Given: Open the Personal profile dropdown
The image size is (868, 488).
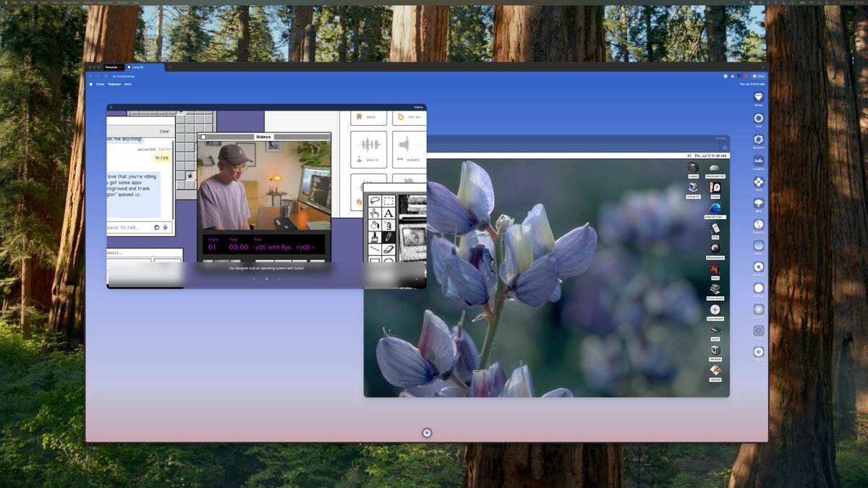Looking at the screenshot, I should (x=112, y=67).
